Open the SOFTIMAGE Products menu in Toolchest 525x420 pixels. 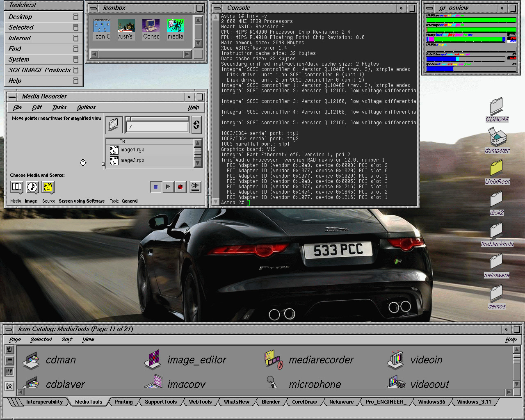(39, 70)
